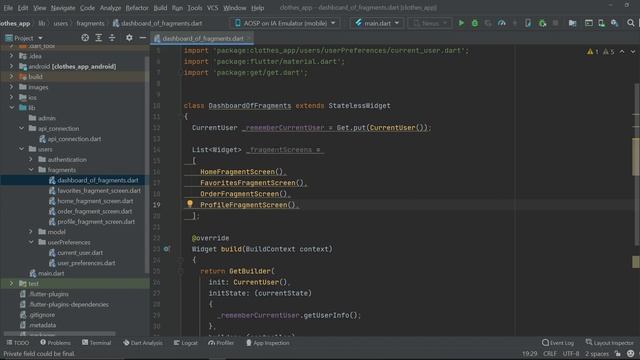Click the lightbulb quick-fix icon on line 19
The width and height of the screenshot is (640, 360).
[x=190, y=203]
